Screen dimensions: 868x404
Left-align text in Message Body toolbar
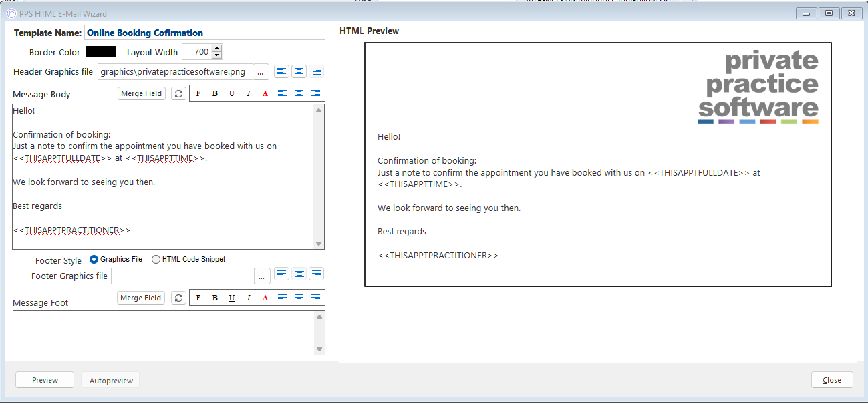(282, 93)
